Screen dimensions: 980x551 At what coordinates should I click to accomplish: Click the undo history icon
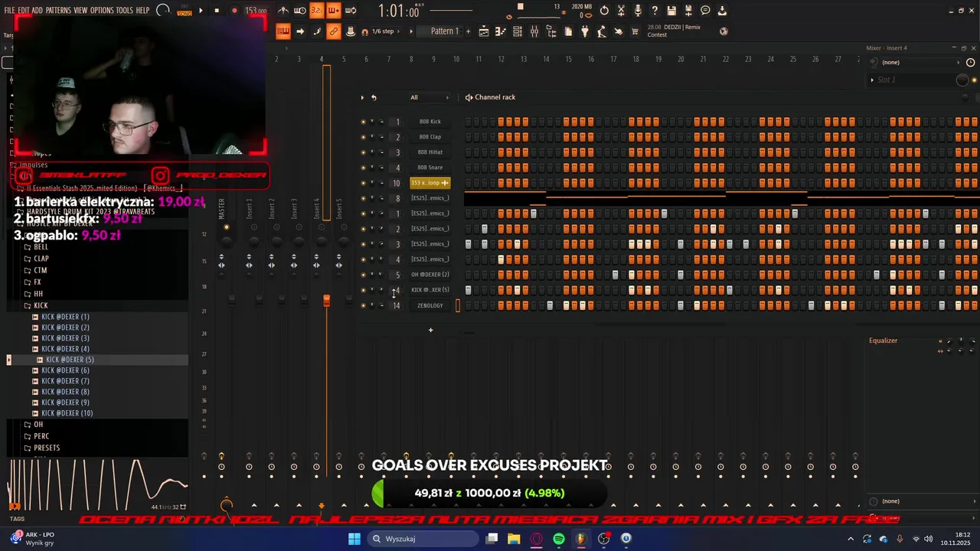pyautogui.click(x=604, y=11)
